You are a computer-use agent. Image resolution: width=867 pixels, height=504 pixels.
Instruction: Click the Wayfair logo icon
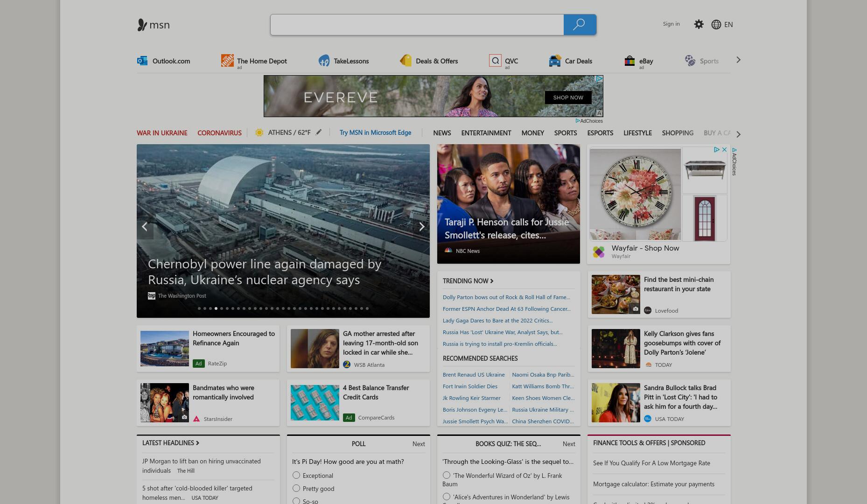point(599,252)
